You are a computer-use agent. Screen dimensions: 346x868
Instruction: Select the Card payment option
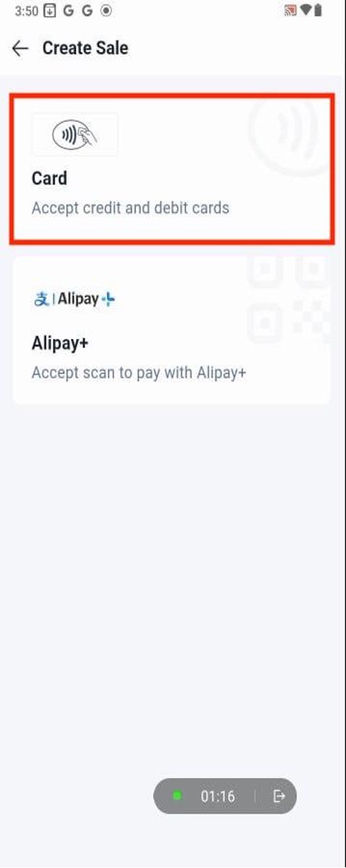172,169
